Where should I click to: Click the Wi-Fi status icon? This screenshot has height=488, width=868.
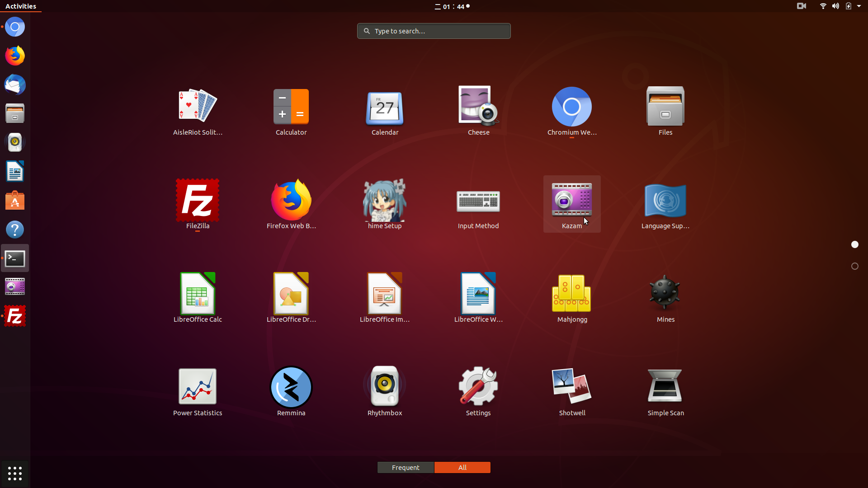coord(823,6)
